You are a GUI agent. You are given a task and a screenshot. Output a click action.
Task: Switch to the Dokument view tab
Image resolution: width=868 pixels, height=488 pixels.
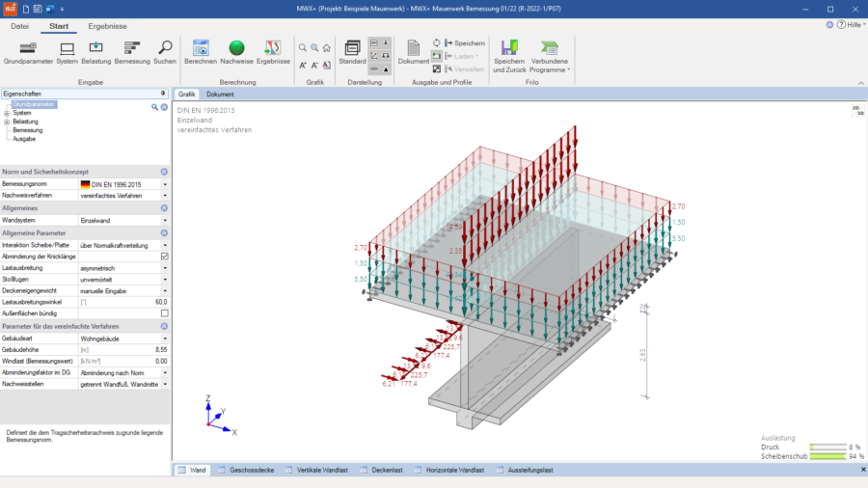coord(220,95)
